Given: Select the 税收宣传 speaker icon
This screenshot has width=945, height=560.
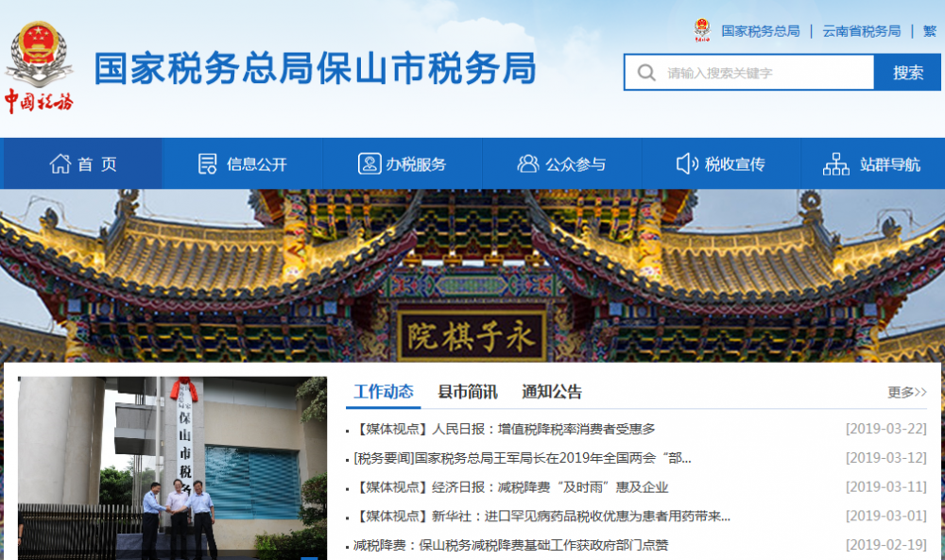Looking at the screenshot, I should (687, 162).
